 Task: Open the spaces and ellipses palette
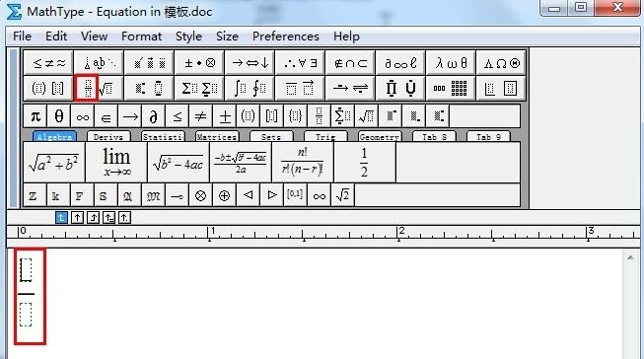[x=99, y=63]
